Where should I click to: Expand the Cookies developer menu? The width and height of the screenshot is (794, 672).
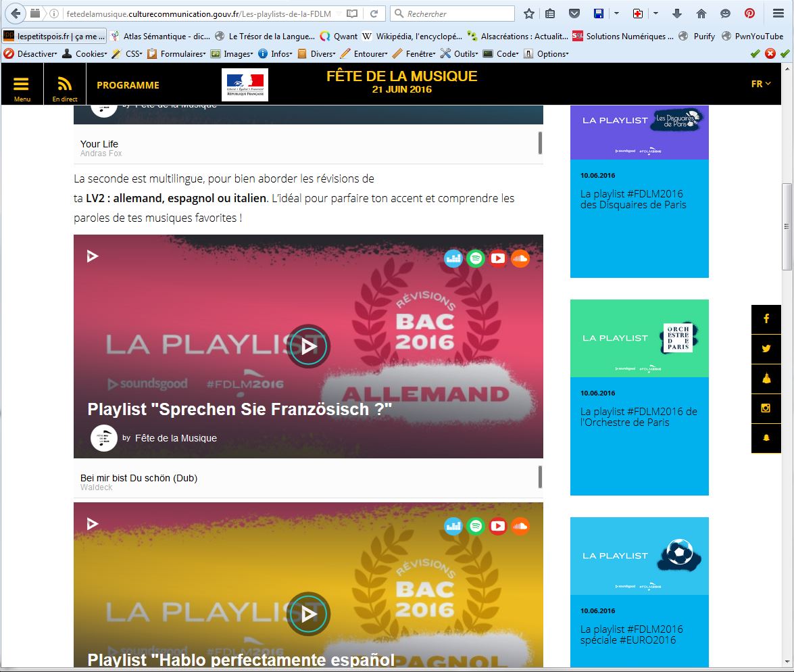click(x=84, y=53)
